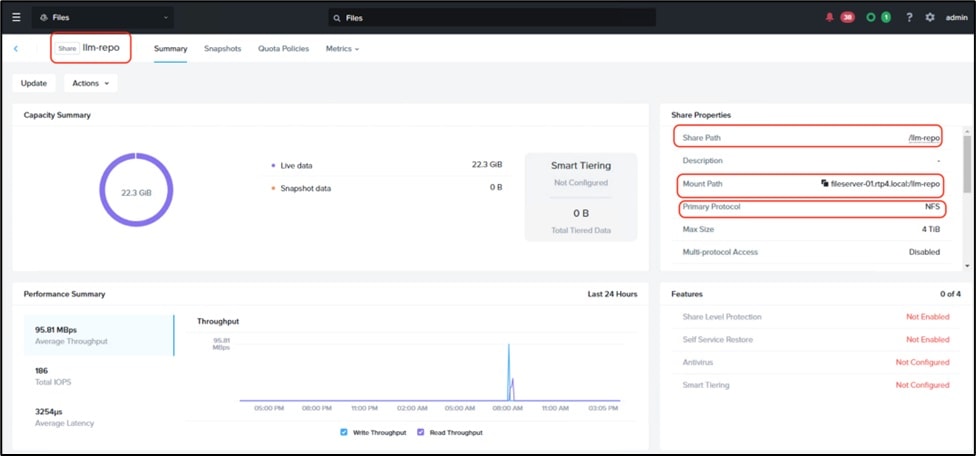Click the /llm-repo share path link
The width and height of the screenshot is (976, 456).
[924, 138]
